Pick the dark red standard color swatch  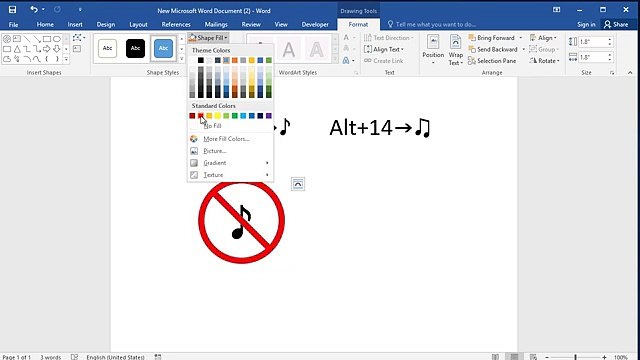(192, 116)
